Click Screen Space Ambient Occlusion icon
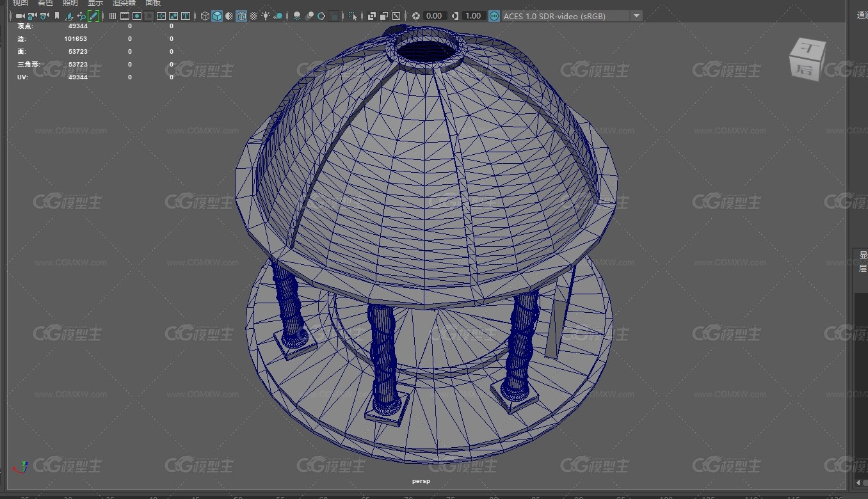The image size is (868, 499). (x=296, y=16)
